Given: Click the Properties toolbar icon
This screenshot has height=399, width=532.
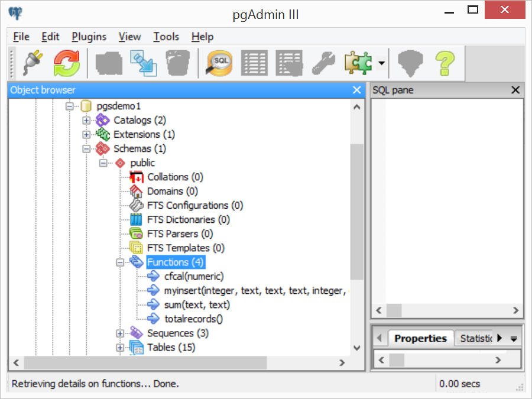Looking at the screenshot, I should (109, 63).
